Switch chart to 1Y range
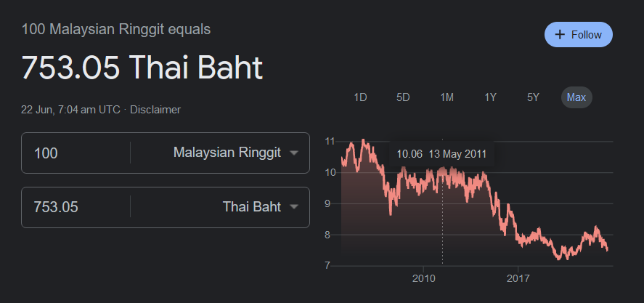644x303 pixels. [490, 97]
